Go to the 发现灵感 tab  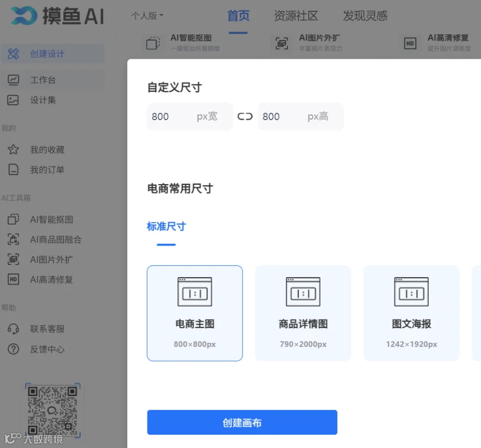tap(365, 15)
